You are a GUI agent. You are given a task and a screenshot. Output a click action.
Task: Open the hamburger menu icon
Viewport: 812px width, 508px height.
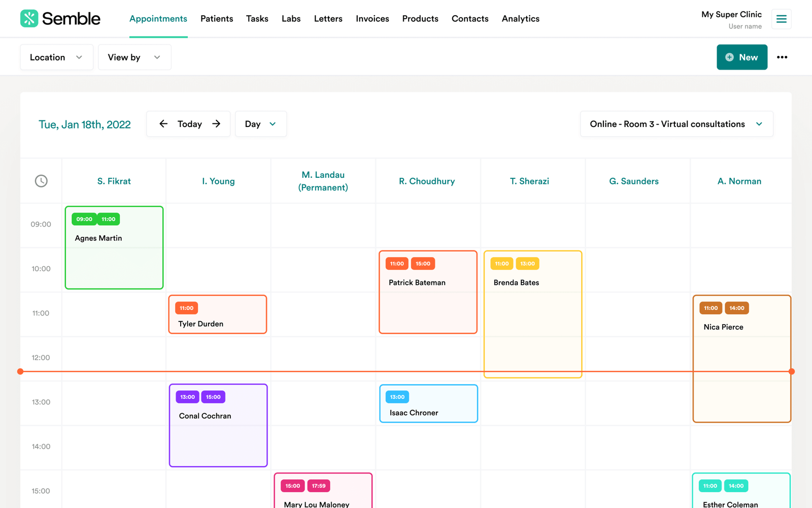(781, 19)
